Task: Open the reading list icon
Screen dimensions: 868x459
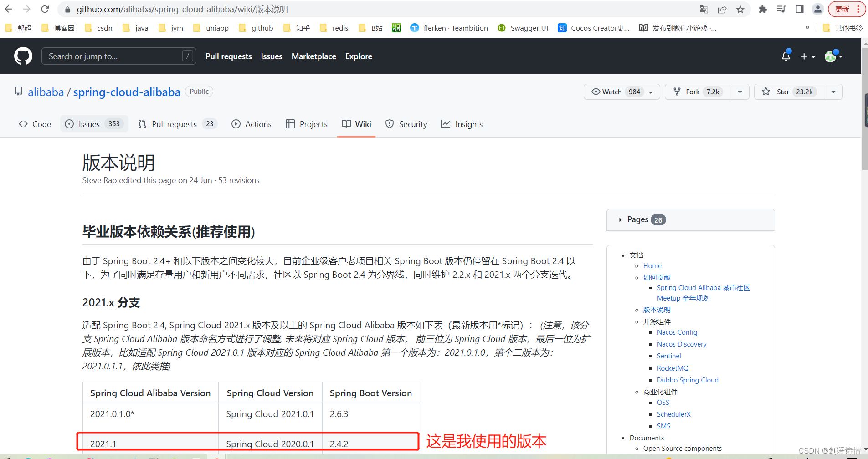Action: pyautogui.click(x=781, y=9)
